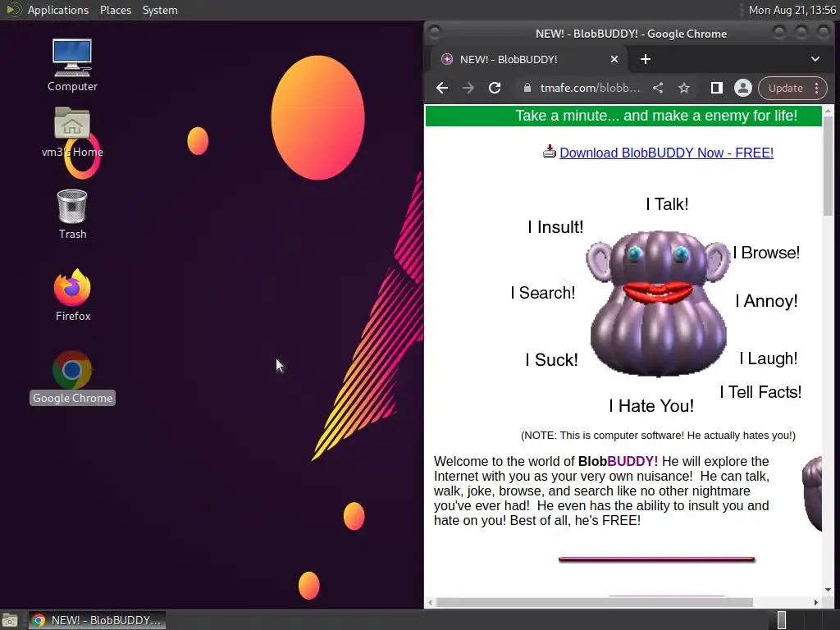Click the horizontal scroll-left arrow
The image size is (840, 630).
click(x=430, y=602)
